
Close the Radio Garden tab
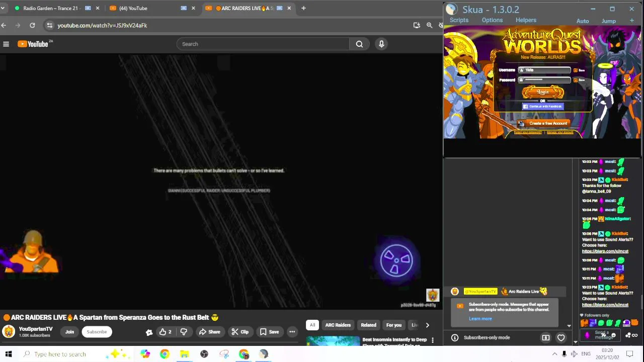[98, 8]
